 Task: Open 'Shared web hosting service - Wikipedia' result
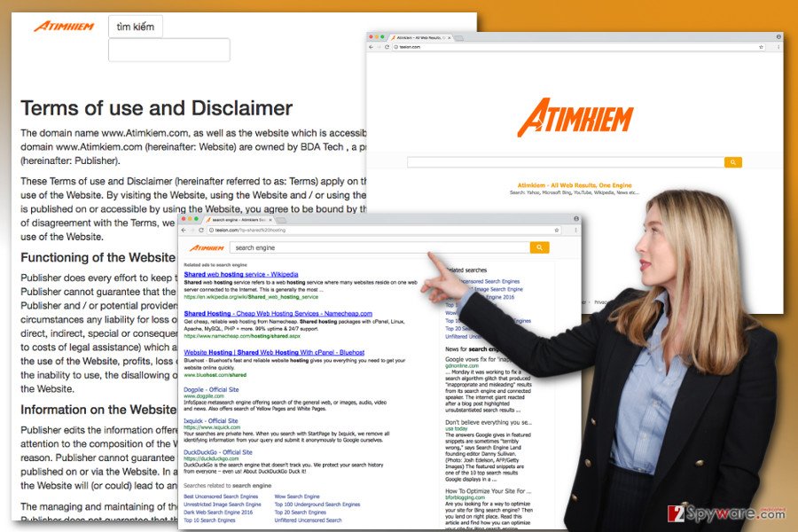point(240,274)
